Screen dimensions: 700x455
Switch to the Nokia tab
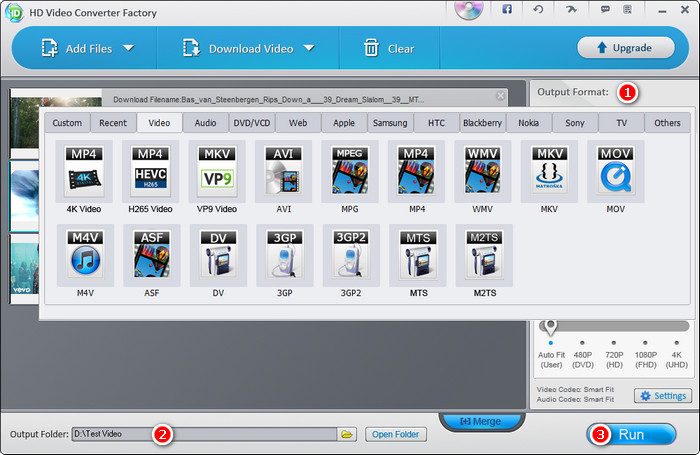[529, 123]
